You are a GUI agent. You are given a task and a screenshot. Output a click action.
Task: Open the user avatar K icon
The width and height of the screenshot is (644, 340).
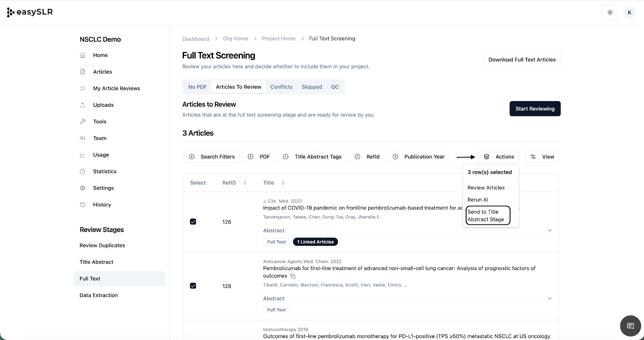pos(630,12)
